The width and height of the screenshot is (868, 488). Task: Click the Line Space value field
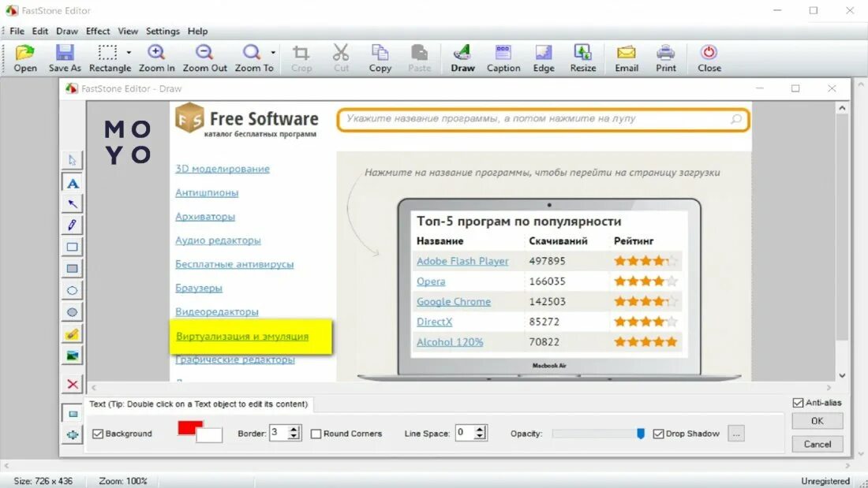pyautogui.click(x=465, y=433)
